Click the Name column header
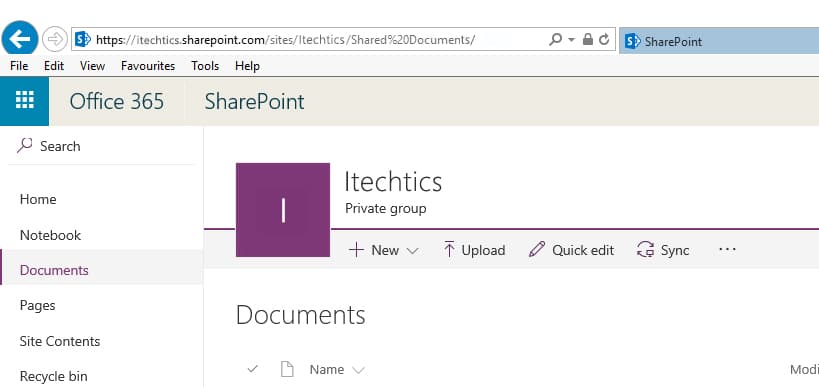Viewport: 819px width, 387px height. point(326,370)
